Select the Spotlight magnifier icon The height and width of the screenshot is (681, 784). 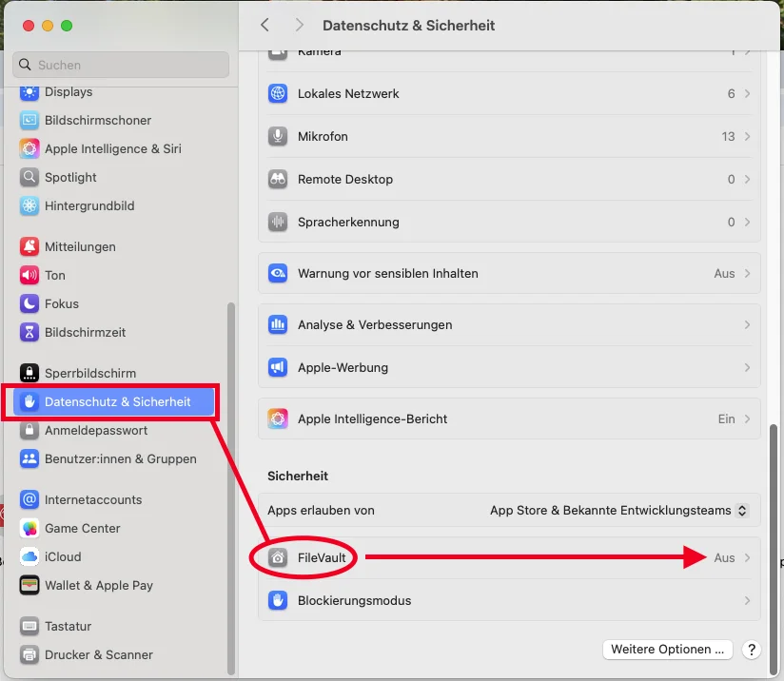coord(29,178)
